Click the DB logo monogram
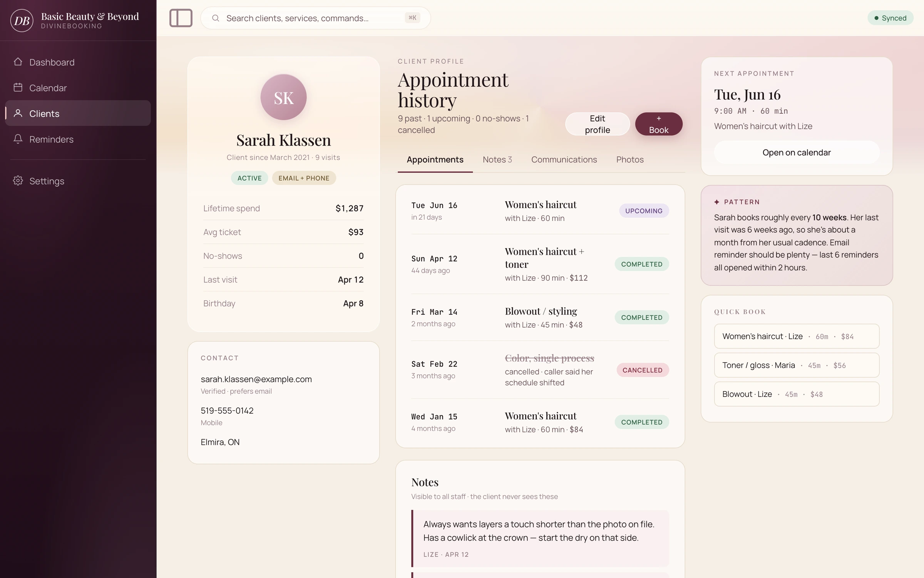The width and height of the screenshot is (924, 578). [x=22, y=20]
